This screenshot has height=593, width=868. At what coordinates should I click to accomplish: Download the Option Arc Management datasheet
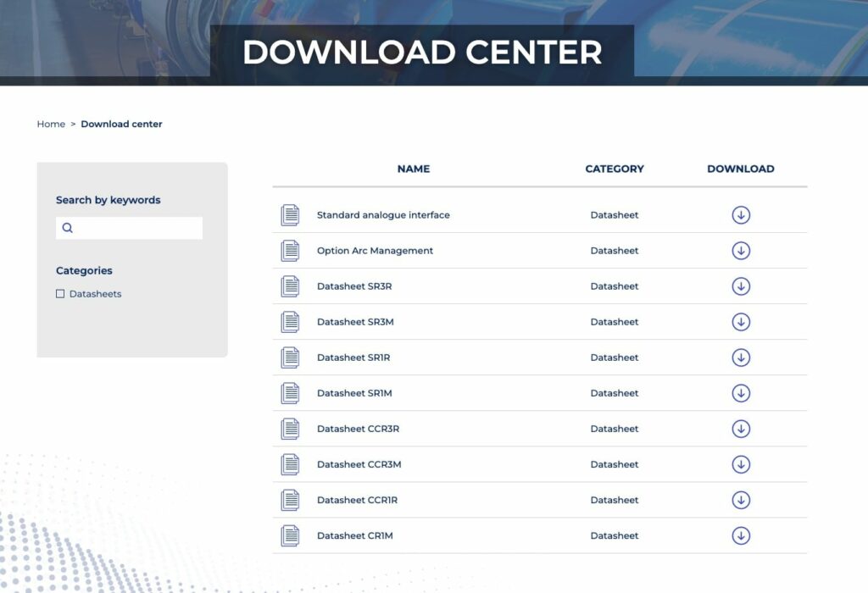pyautogui.click(x=741, y=251)
